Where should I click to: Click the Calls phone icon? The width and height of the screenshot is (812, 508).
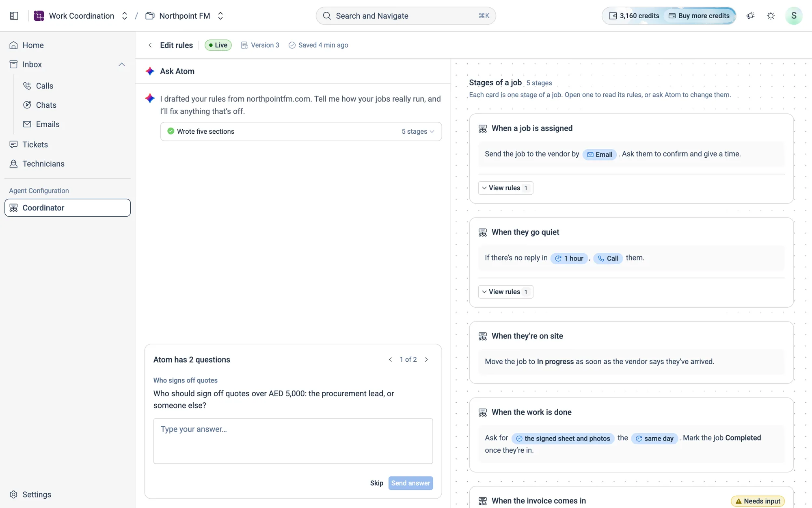27,86
